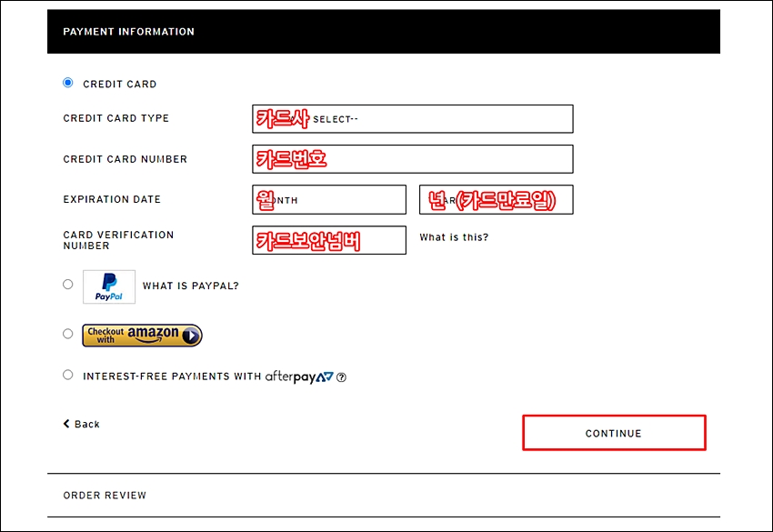Click the PayPal logo icon
The width and height of the screenshot is (773, 532).
pos(109,287)
